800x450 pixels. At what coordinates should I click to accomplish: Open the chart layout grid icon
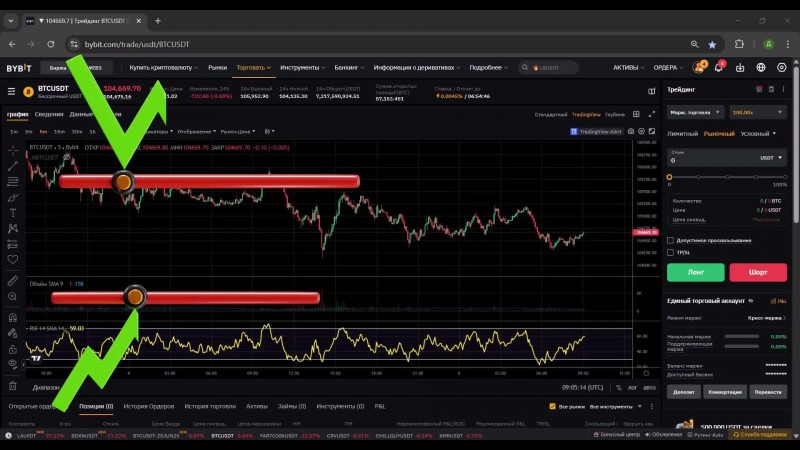coord(636,114)
